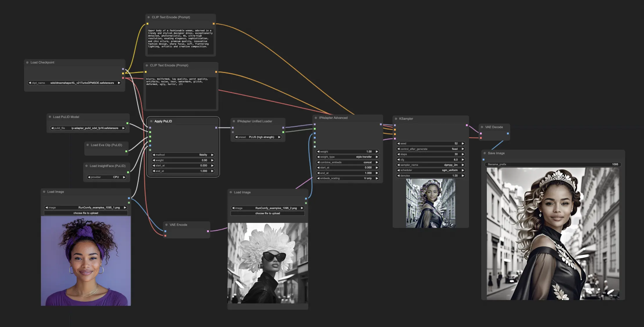Click the filename_prefix field showing 1095
Image resolution: width=644 pixels, height=327 pixels.
pos(553,164)
